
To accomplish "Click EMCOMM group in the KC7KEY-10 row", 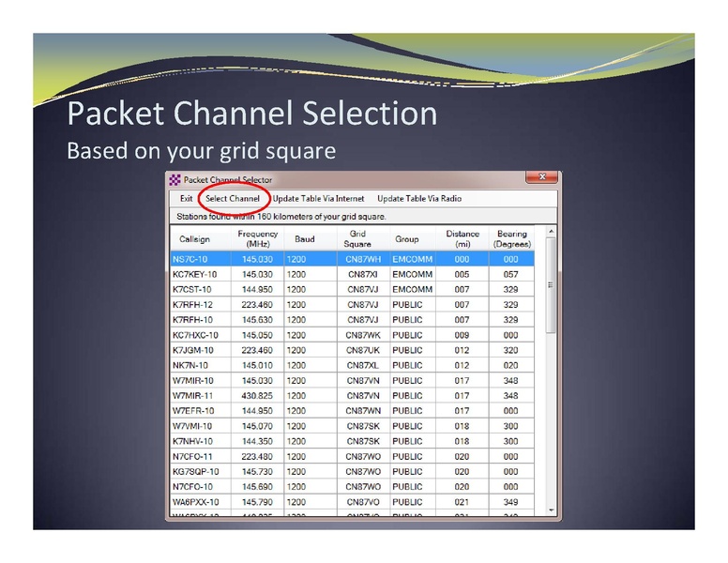I will coord(412,275).
